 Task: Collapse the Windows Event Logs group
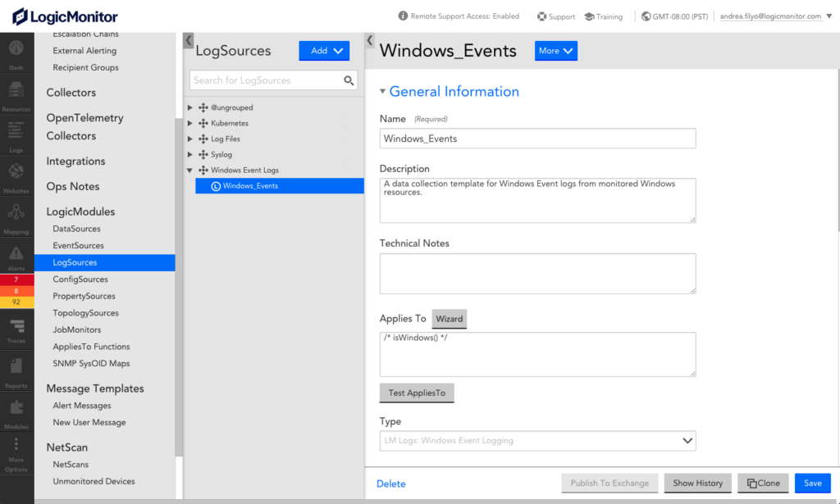point(189,170)
